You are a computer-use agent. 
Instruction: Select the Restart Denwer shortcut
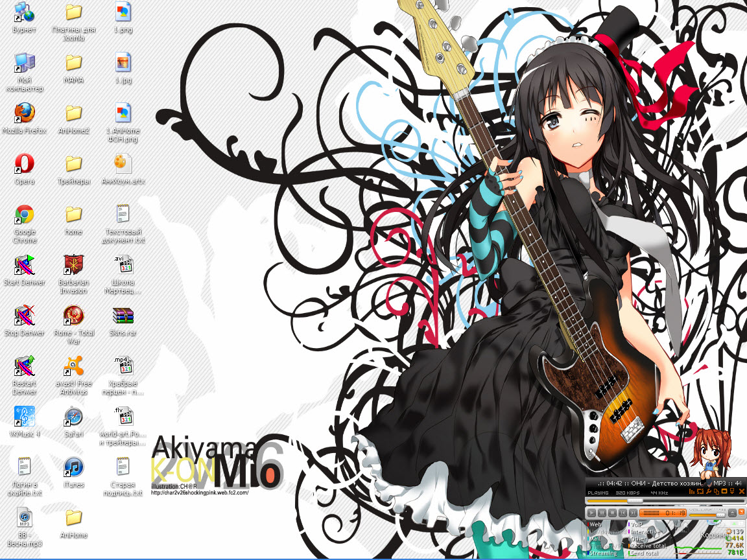pos(24,375)
